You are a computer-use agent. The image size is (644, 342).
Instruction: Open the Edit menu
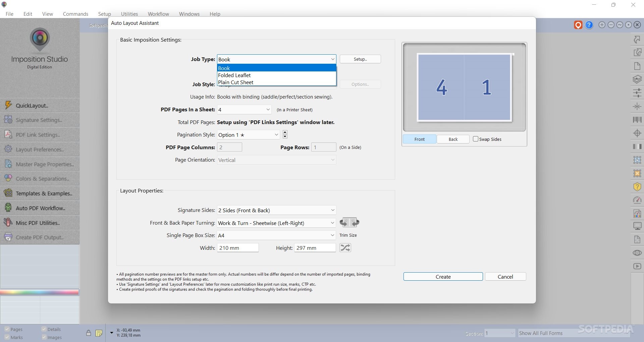(28, 14)
